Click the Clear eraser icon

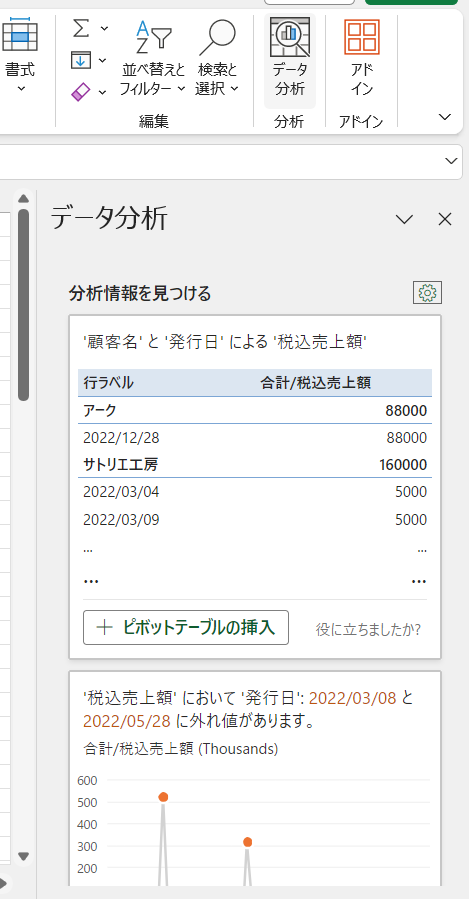coord(81,92)
